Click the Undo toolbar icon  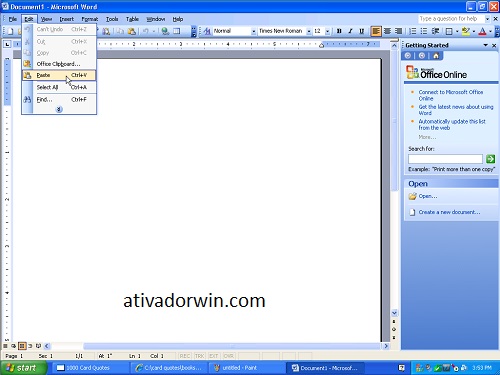click(x=145, y=31)
